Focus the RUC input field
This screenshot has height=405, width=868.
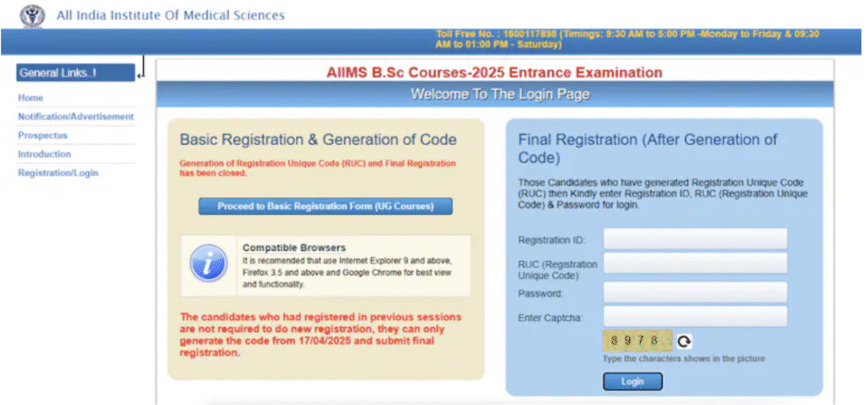click(695, 264)
